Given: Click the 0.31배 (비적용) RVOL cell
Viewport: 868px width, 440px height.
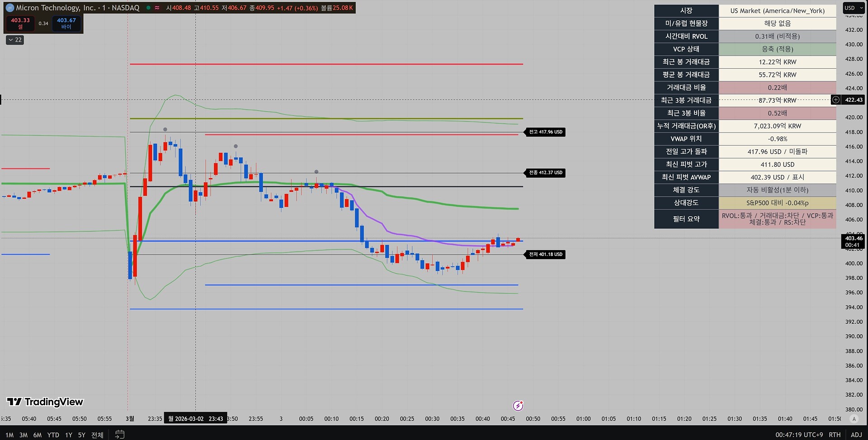Looking at the screenshot, I should click(x=778, y=36).
